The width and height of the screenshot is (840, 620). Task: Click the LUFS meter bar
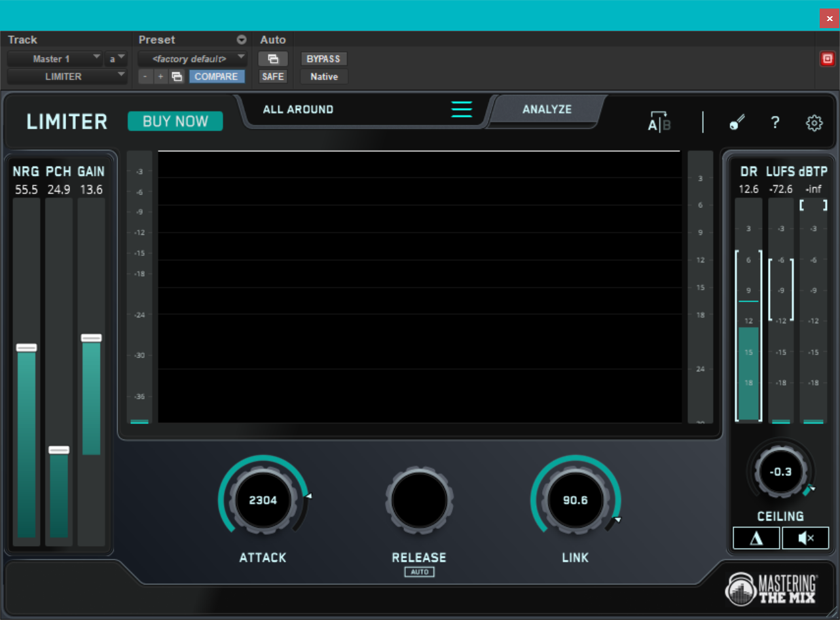(x=781, y=311)
